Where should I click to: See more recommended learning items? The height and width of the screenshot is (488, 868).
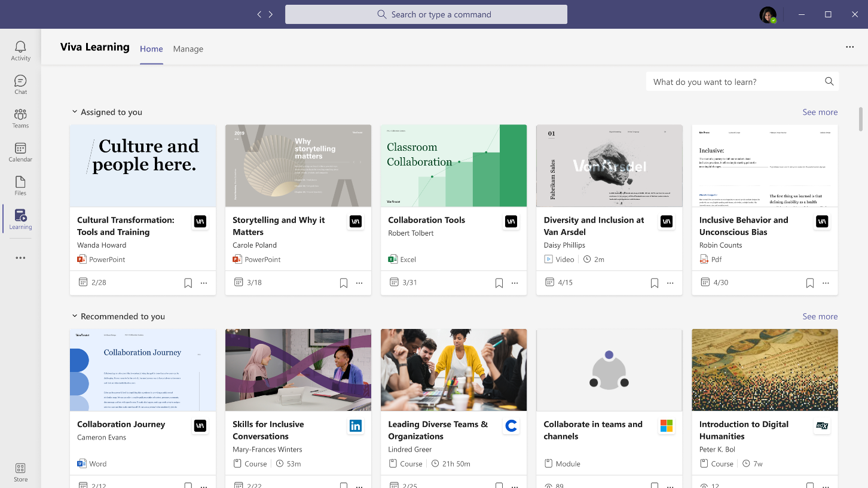tap(820, 316)
